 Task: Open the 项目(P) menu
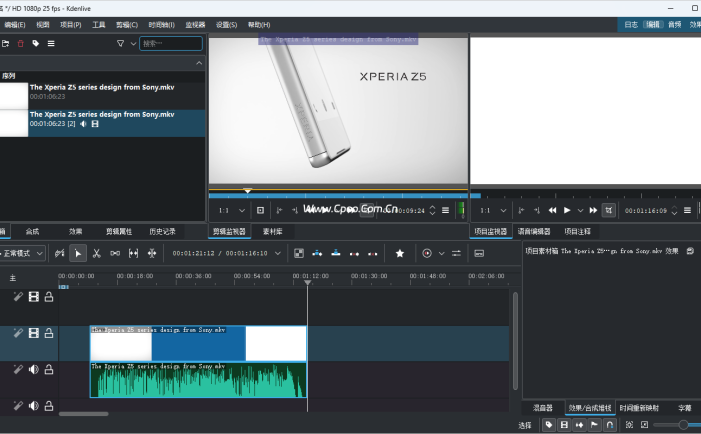[x=71, y=25]
